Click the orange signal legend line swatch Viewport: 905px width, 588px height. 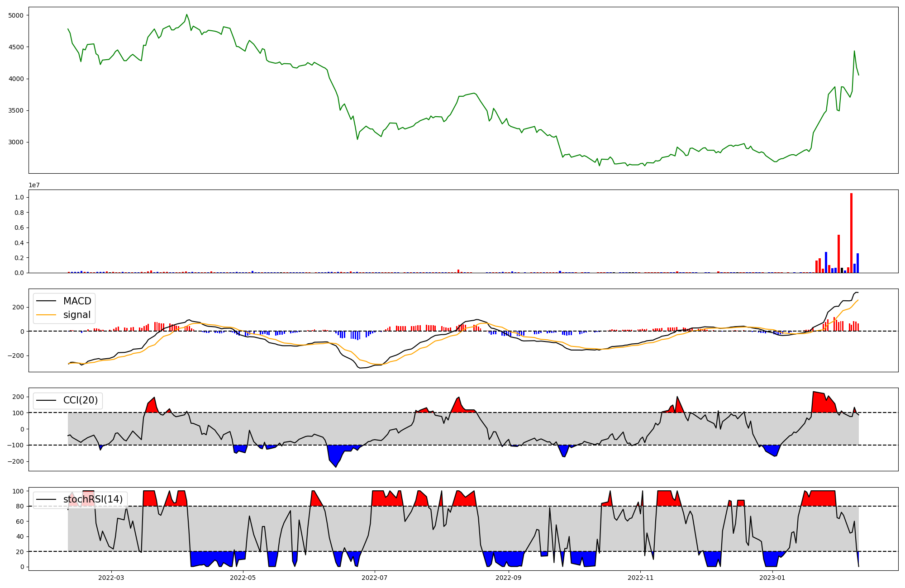[46, 315]
